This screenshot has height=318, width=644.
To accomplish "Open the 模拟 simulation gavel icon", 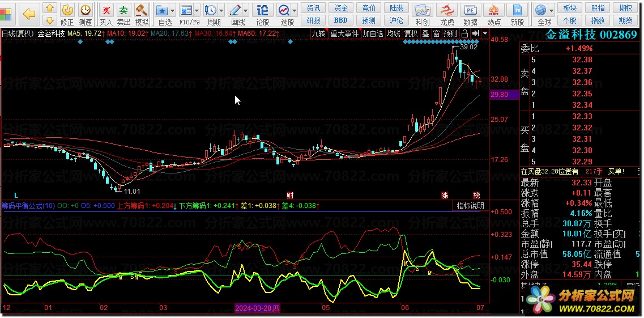I will click(142, 14).
